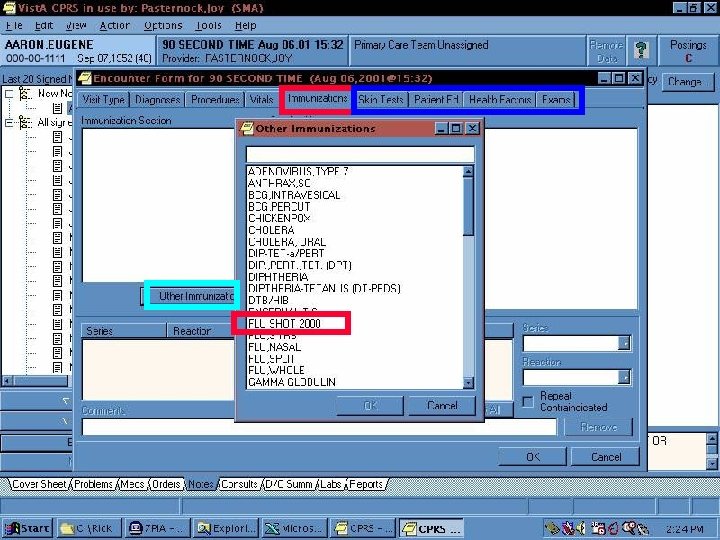Click the system tray volume speaker icon
Viewport: 720px width, 540px height.
point(581,529)
